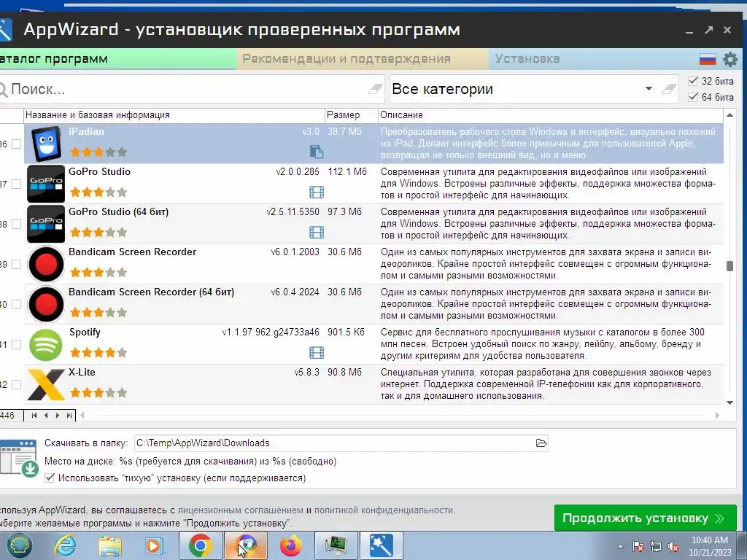Click the list scroll down arrow
The width and height of the screenshot is (747, 560).
click(729, 402)
